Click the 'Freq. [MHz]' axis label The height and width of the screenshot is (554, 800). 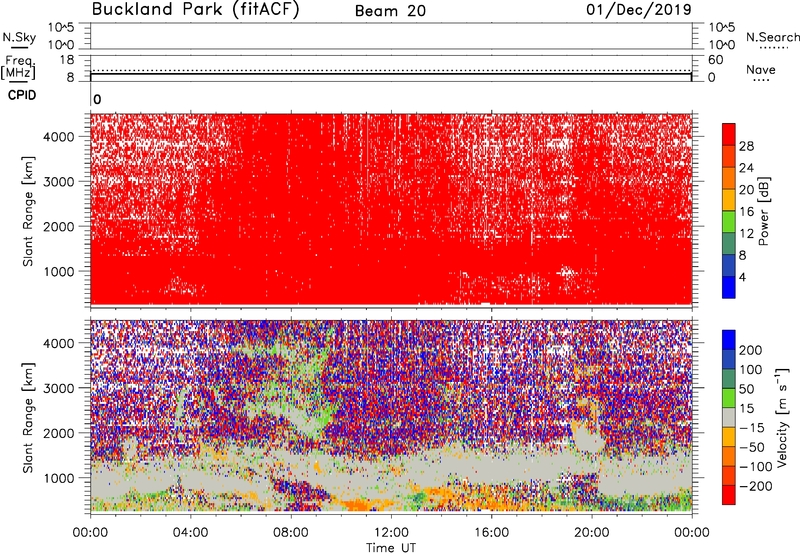(19, 67)
